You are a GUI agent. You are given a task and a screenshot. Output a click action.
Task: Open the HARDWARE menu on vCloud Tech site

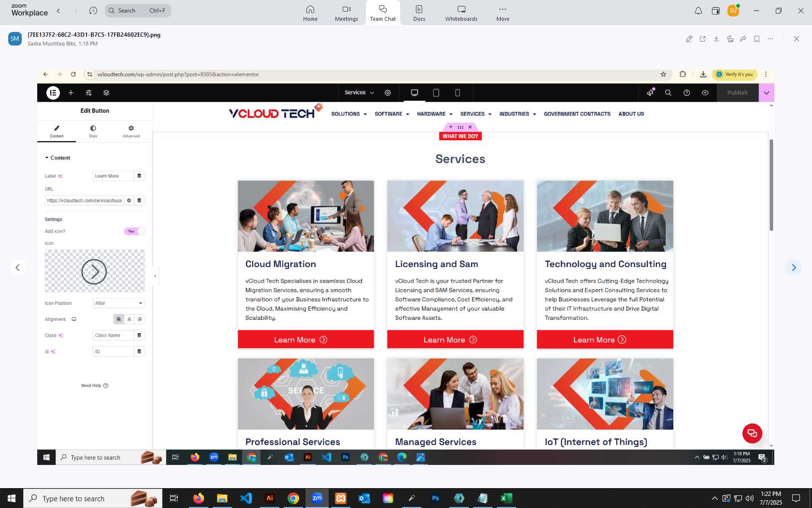tap(435, 114)
